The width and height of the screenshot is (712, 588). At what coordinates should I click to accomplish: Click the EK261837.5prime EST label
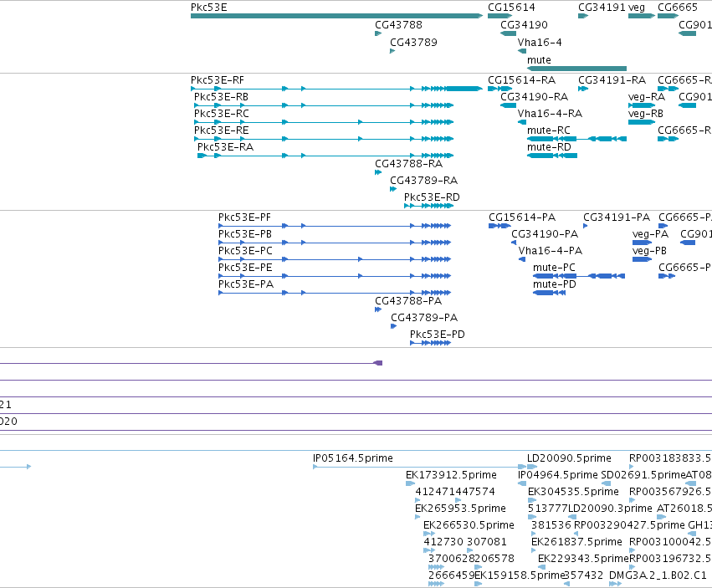[576, 542]
